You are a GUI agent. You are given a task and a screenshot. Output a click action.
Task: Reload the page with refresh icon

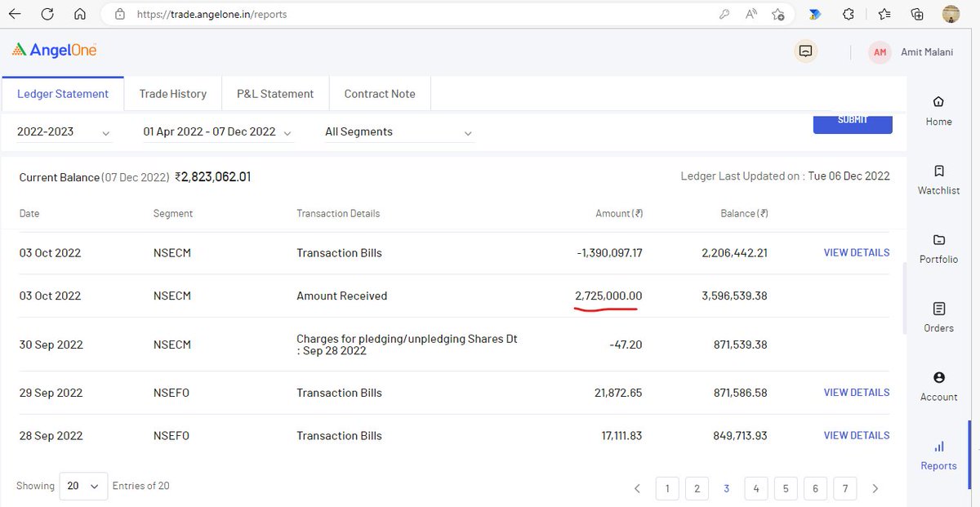click(47, 14)
